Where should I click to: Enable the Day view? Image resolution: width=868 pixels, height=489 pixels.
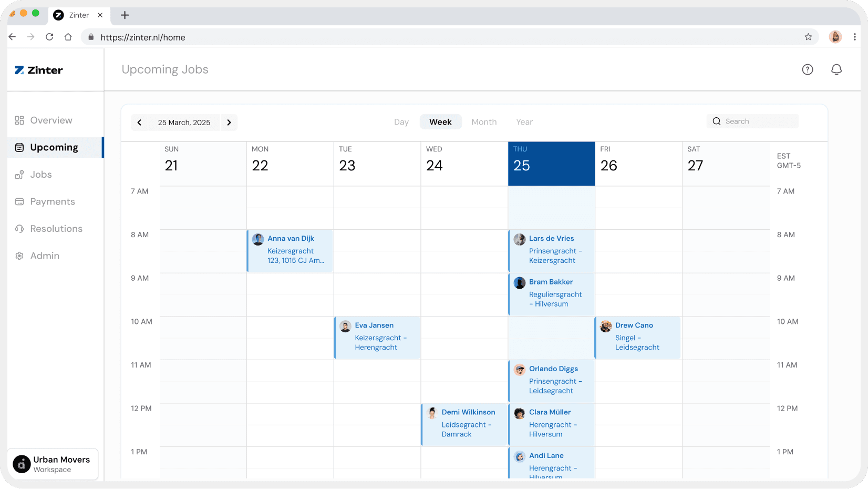coord(401,121)
